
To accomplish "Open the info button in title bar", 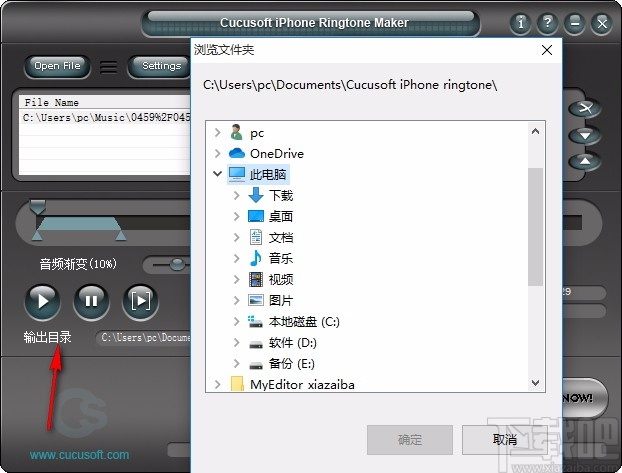I will [520, 23].
